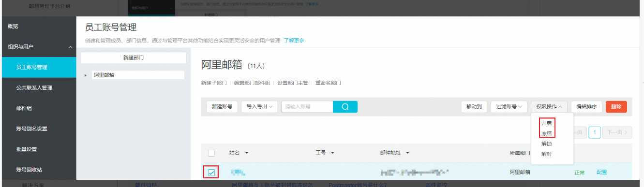Click the blurred email address in first row
The height and width of the screenshot is (187, 644).
[x=415, y=172]
